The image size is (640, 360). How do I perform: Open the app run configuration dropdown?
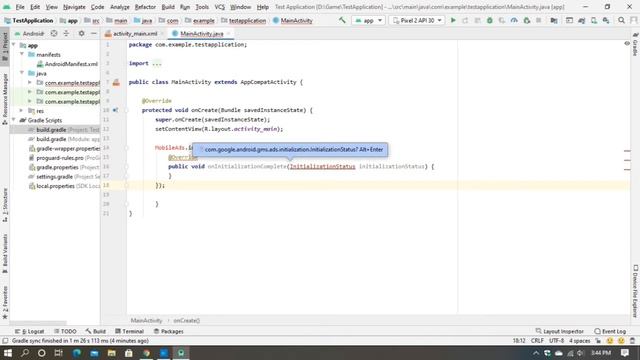[368, 20]
